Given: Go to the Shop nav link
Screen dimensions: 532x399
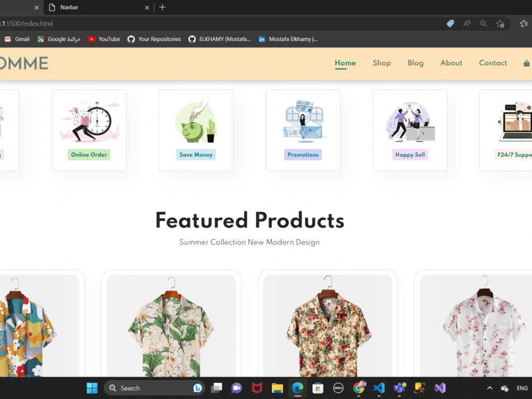Looking at the screenshot, I should point(381,63).
